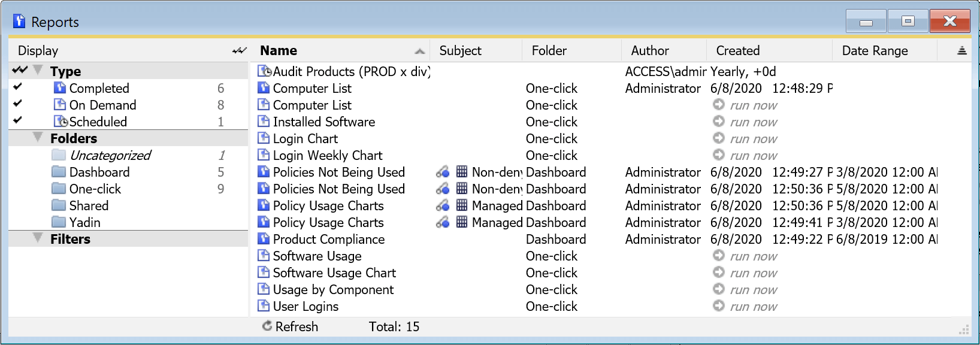This screenshot has width=980, height=345.
Task: Select the One-click folder
Action: [95, 189]
